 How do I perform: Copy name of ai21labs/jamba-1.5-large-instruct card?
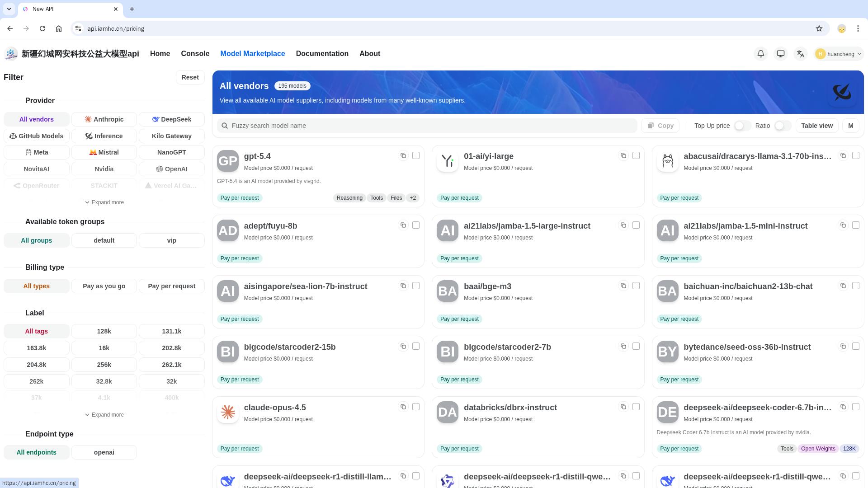623,225
